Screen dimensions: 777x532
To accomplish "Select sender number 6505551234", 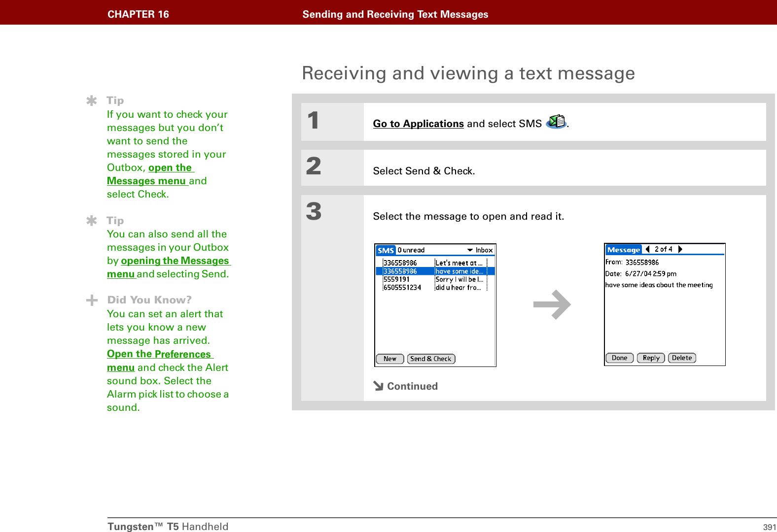I will pos(402,288).
